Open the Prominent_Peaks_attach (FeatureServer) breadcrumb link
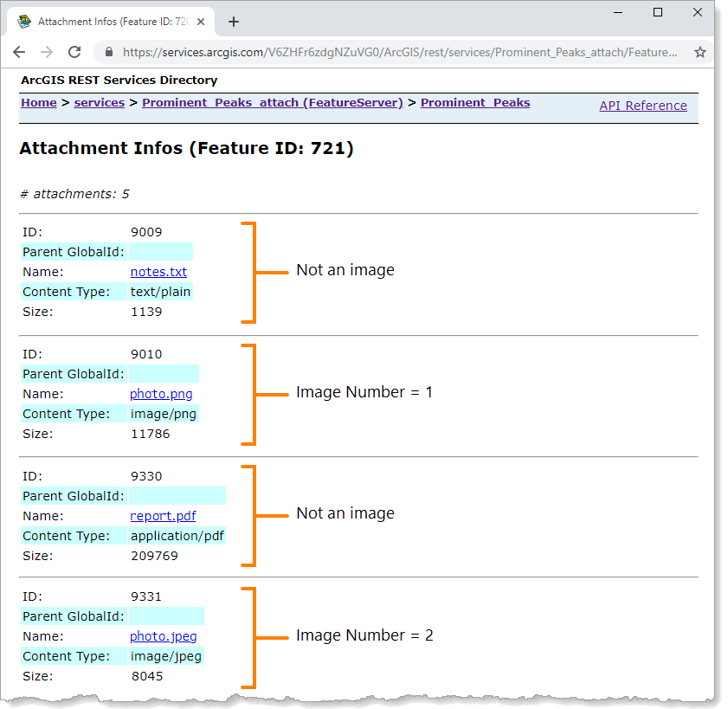The height and width of the screenshot is (709, 728). (x=272, y=103)
